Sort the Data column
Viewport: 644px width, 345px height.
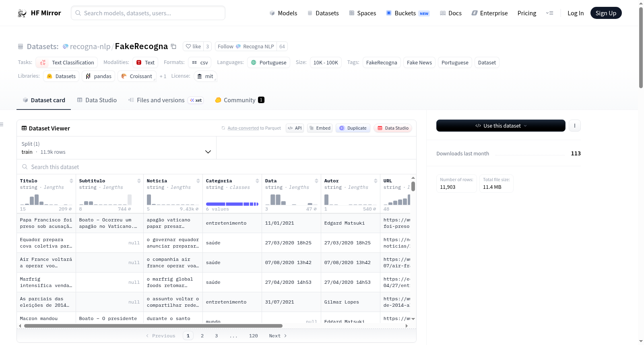coord(316,181)
